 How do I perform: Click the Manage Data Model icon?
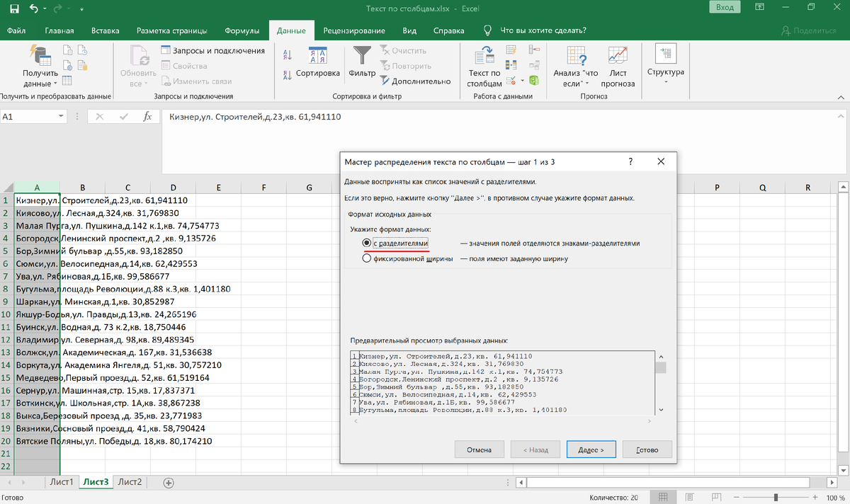tap(533, 81)
